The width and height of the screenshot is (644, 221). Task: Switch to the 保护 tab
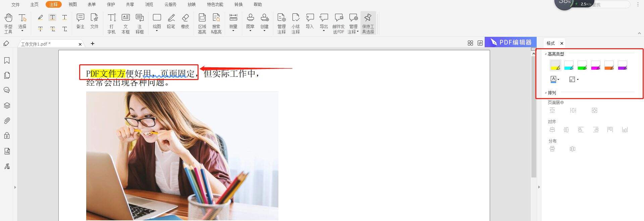111,4
